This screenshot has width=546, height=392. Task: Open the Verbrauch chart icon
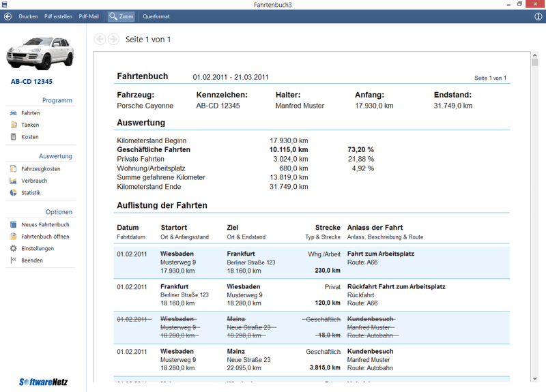click(13, 181)
